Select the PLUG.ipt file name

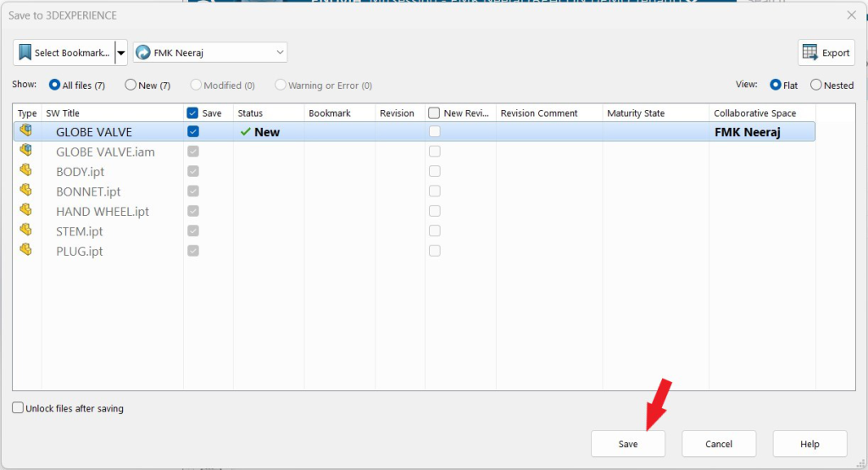[79, 252]
